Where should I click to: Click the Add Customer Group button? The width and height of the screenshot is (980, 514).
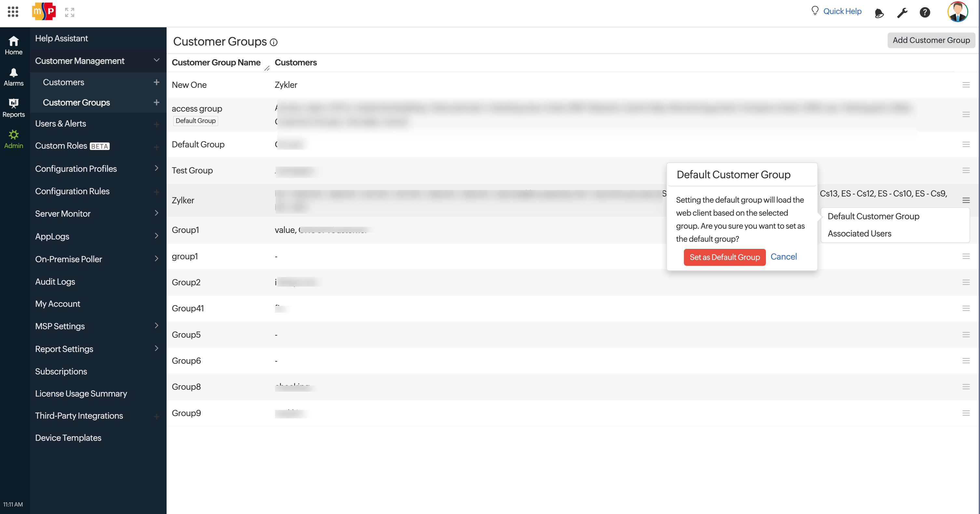(931, 40)
